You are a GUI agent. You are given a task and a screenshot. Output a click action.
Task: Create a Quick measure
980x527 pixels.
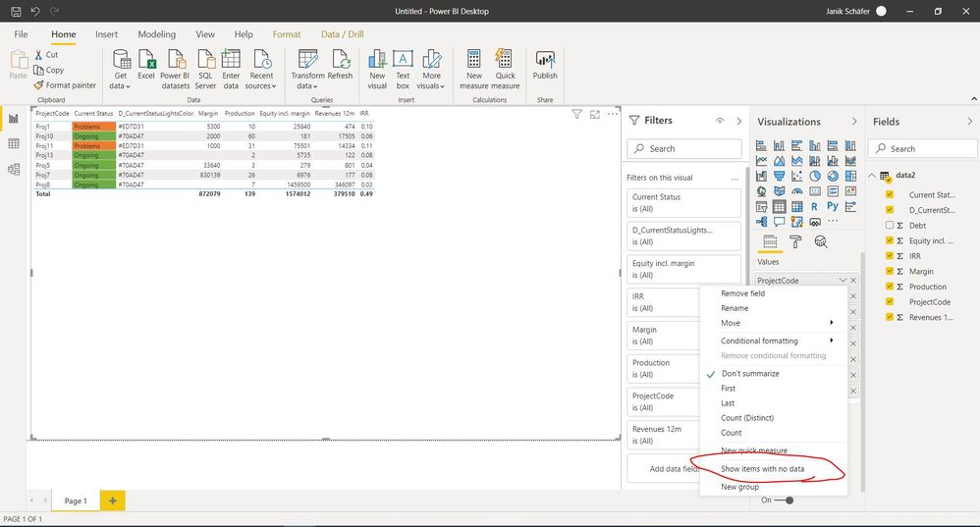(x=505, y=70)
